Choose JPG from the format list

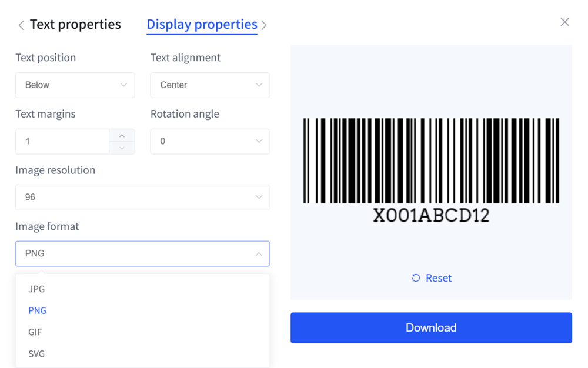36,289
